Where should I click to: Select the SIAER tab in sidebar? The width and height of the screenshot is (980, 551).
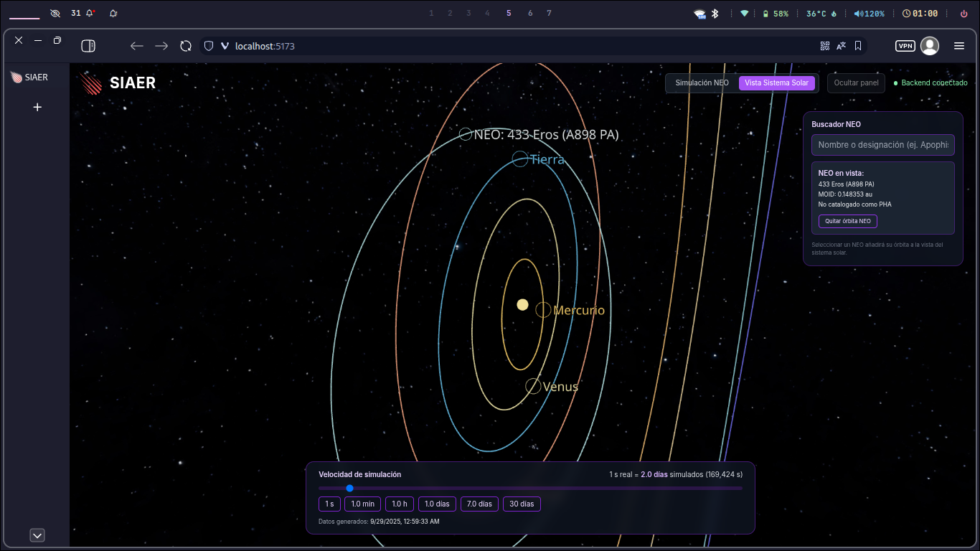(x=30, y=77)
